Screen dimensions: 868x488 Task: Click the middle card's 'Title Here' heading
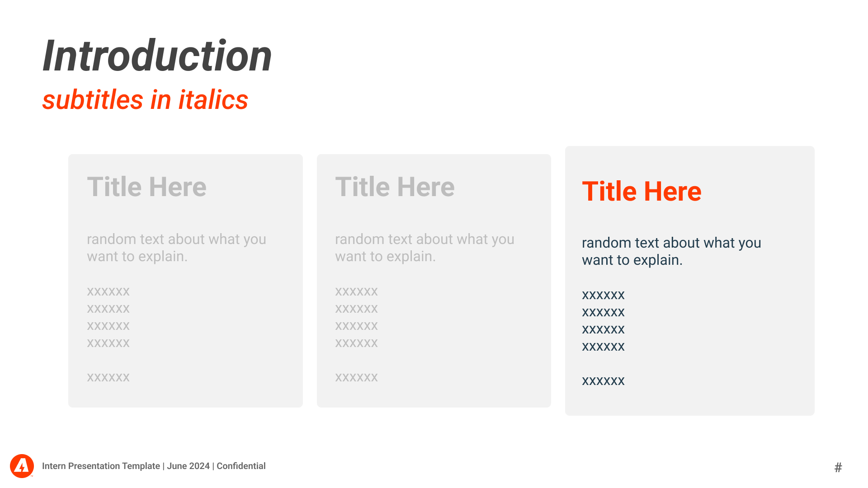point(395,187)
